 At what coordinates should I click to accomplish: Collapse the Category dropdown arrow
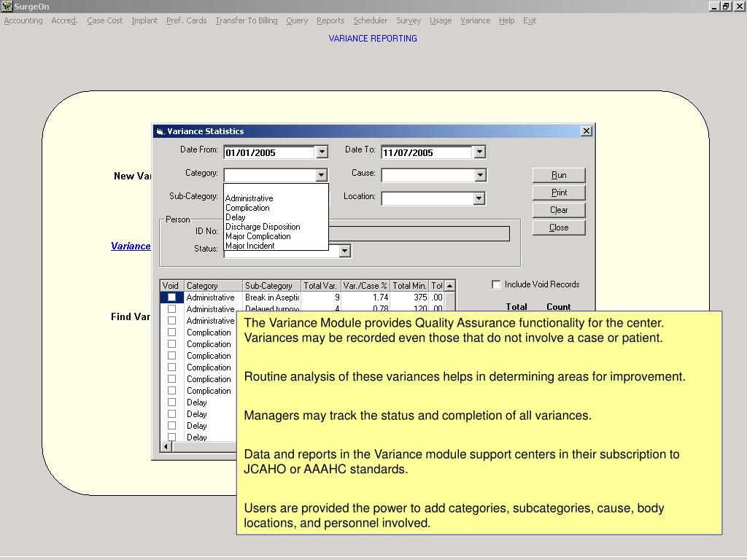(322, 175)
